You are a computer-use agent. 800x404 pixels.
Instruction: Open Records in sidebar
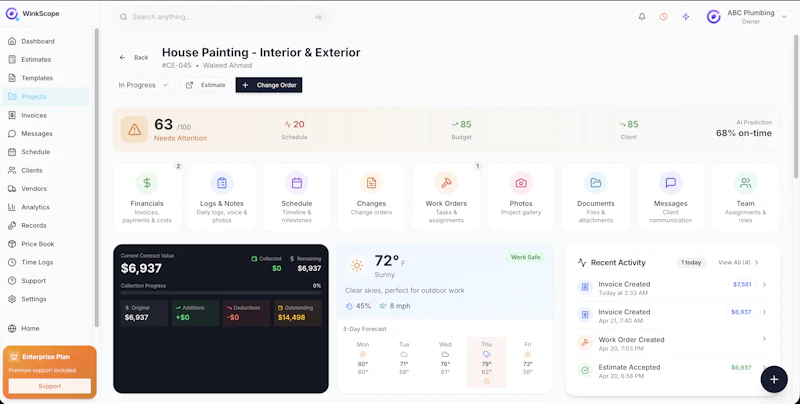[x=46, y=225]
